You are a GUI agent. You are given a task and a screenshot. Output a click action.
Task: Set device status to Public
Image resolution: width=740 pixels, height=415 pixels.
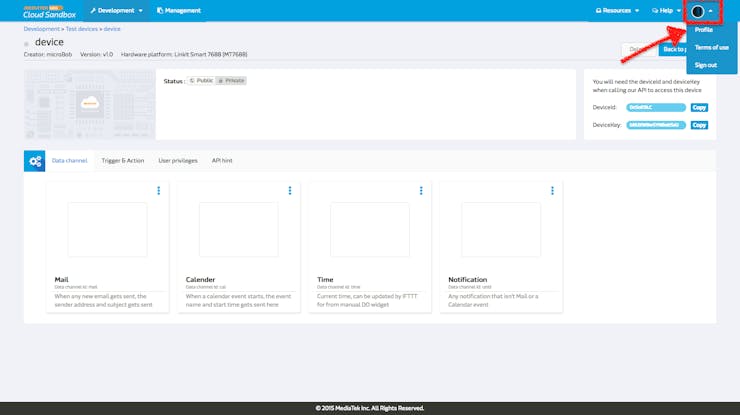(202, 81)
